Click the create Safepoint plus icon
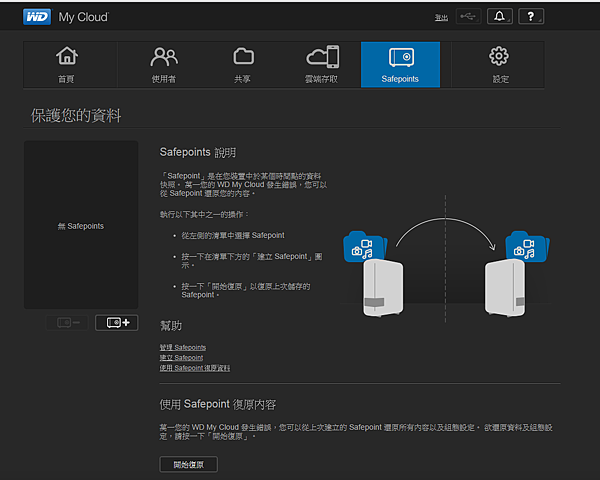This screenshot has height=480, width=600. 117,323
